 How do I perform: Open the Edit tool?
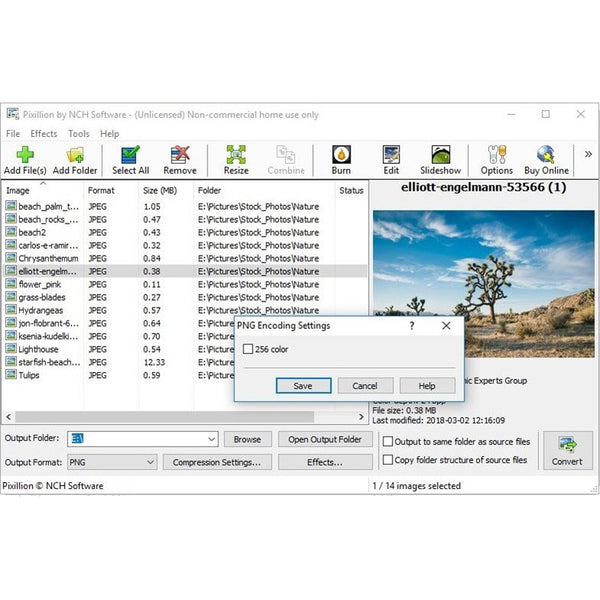(x=391, y=160)
